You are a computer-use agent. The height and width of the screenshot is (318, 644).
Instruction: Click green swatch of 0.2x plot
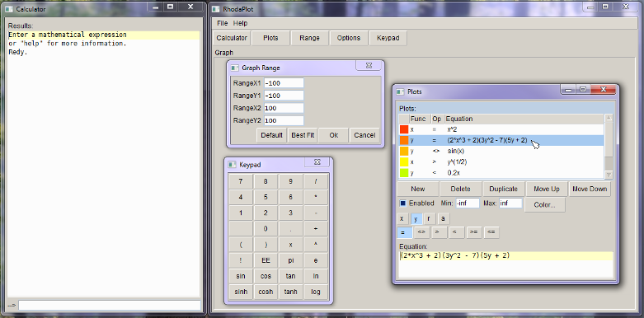tap(404, 173)
